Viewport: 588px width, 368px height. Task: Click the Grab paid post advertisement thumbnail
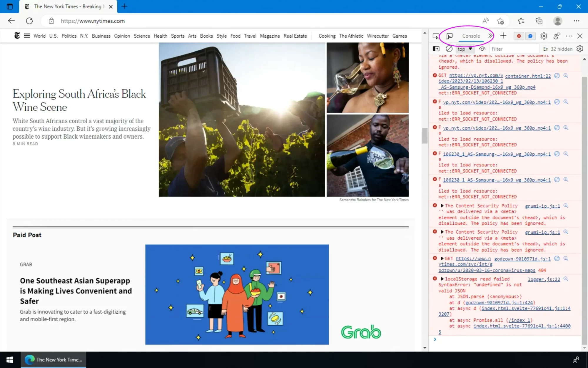[x=237, y=294]
